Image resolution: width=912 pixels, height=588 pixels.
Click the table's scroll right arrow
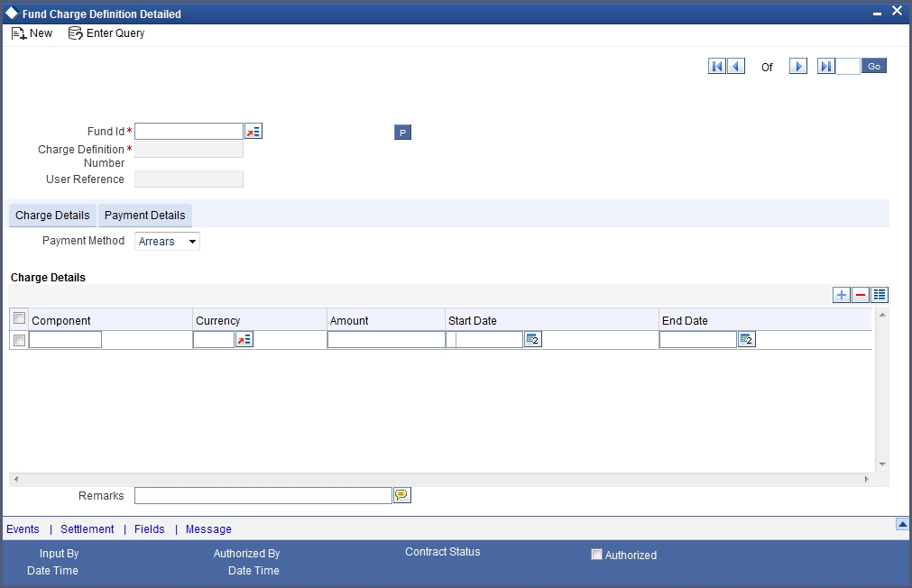pos(867,479)
